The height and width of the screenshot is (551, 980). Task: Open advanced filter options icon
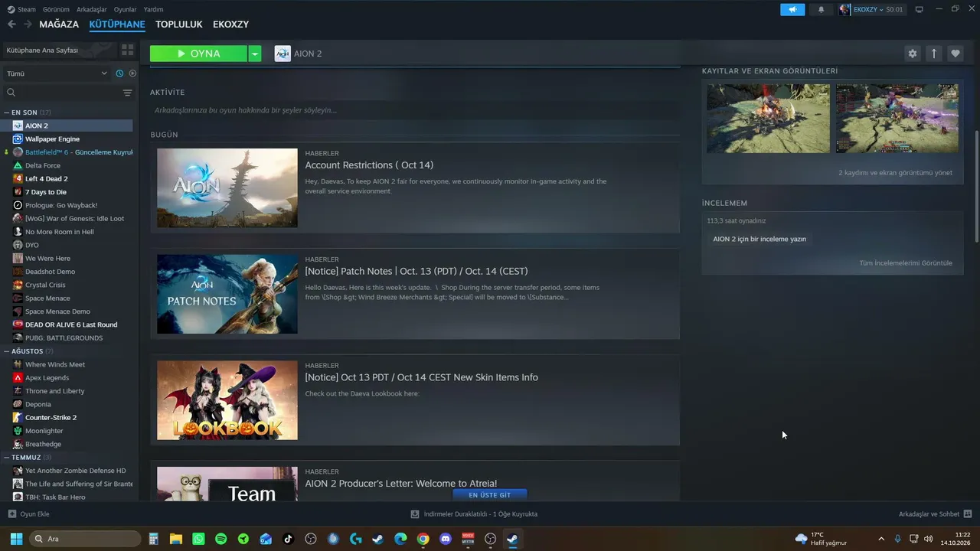[127, 93]
